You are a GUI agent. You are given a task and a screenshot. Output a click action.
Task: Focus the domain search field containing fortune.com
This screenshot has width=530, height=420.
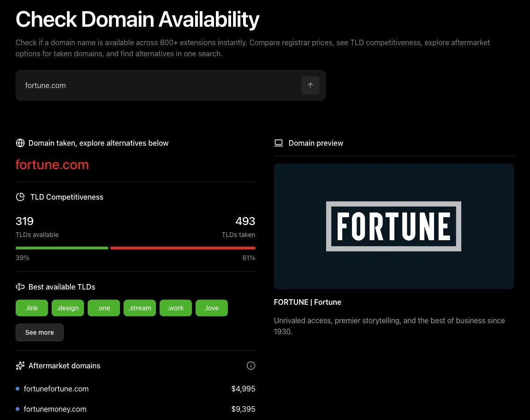click(170, 85)
